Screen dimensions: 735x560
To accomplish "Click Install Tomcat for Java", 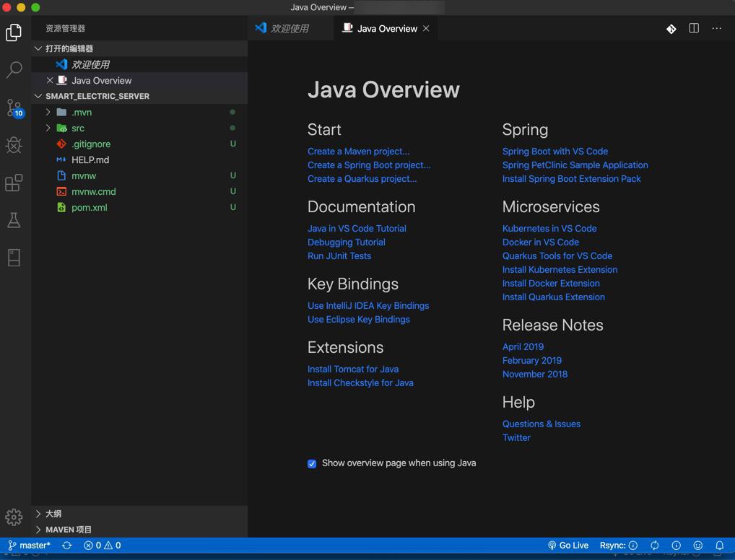I will [x=353, y=369].
